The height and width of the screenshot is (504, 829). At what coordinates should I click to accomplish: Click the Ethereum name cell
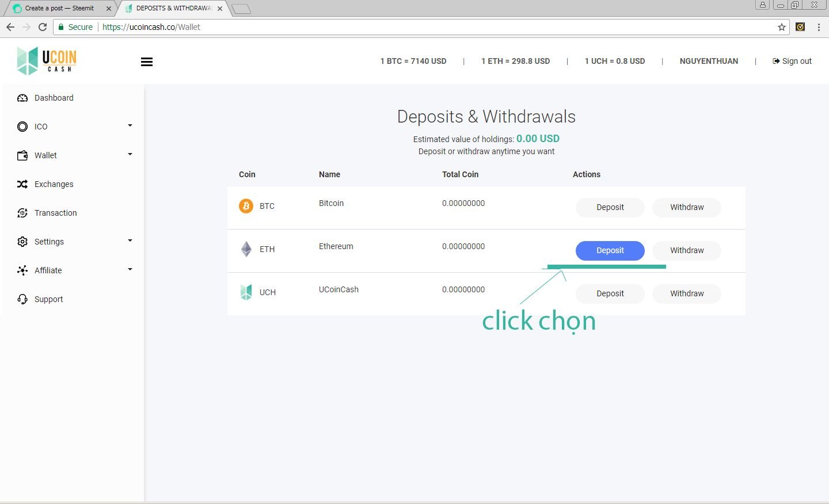(336, 246)
